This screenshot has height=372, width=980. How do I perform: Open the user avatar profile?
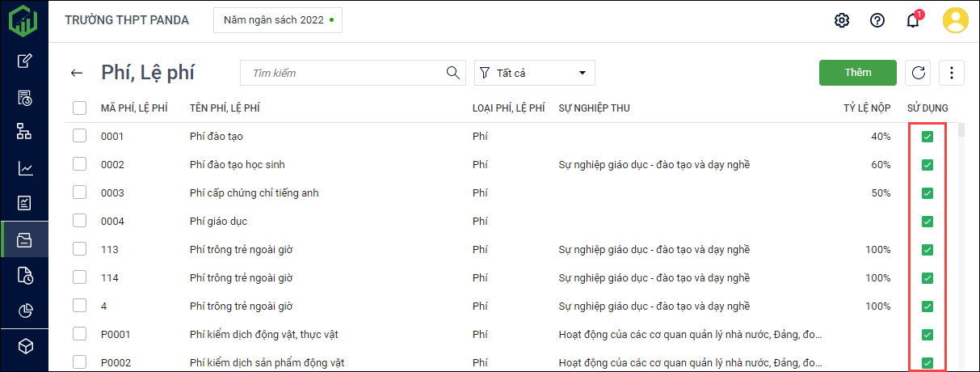point(956,20)
